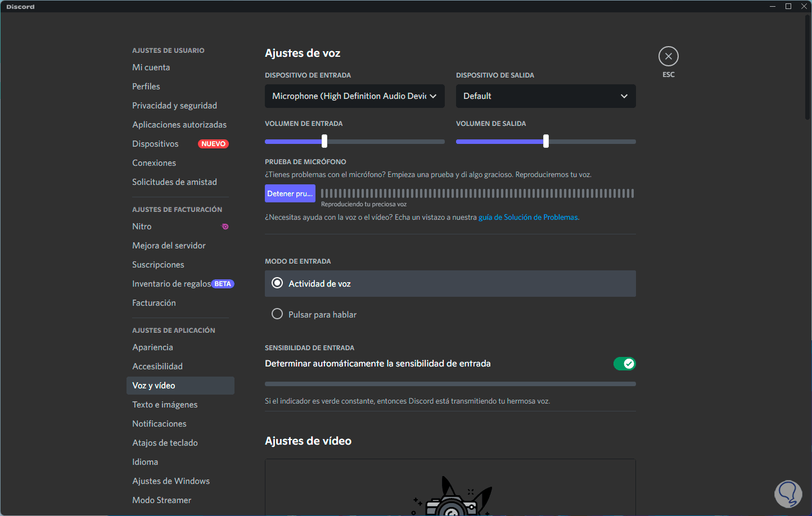The height and width of the screenshot is (516, 812).
Task: Open the guía de Solución de Problemas link
Action: pos(528,218)
